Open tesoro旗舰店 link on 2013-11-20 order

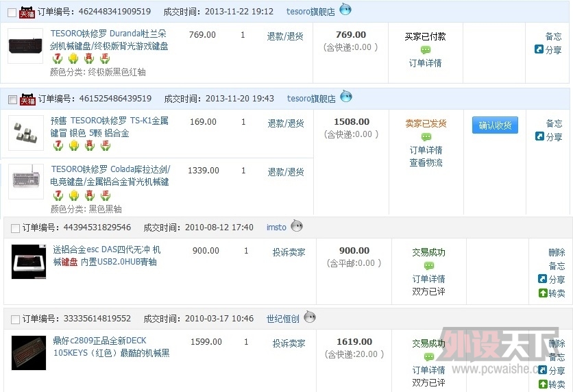(x=311, y=99)
